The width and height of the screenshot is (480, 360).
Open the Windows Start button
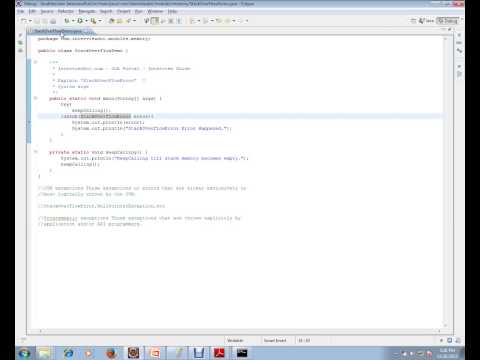[x=25, y=353]
